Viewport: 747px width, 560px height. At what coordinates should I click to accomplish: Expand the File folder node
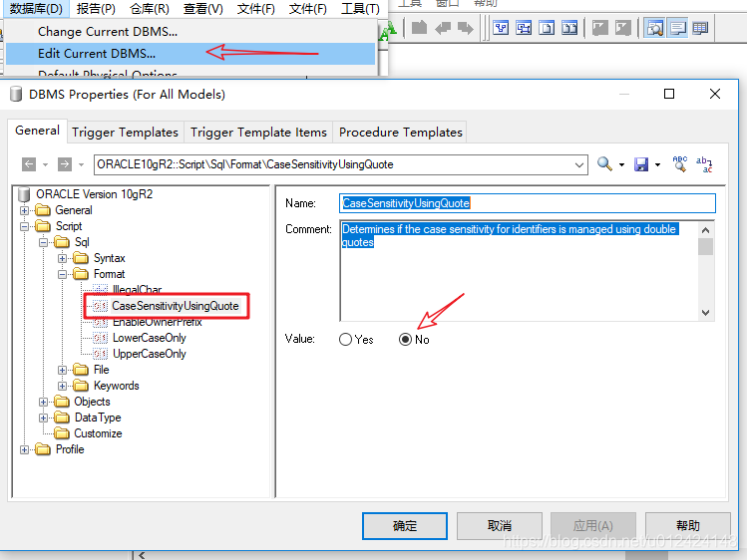[x=63, y=370]
